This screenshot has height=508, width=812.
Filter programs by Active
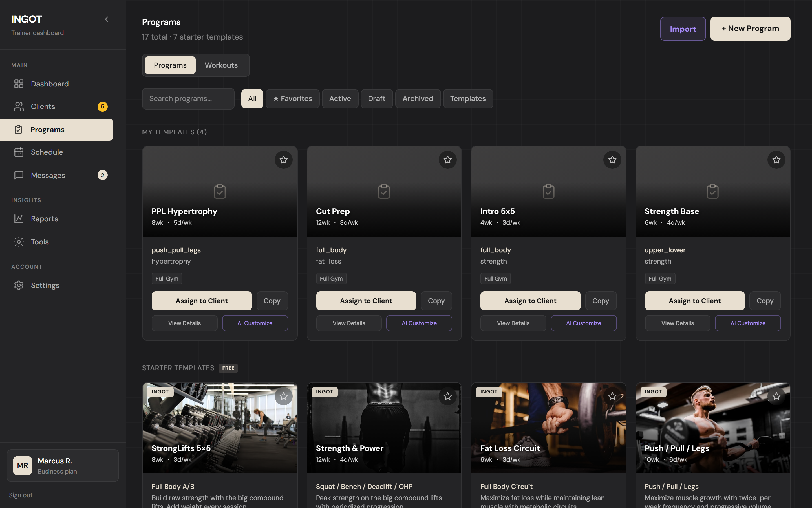coord(340,98)
